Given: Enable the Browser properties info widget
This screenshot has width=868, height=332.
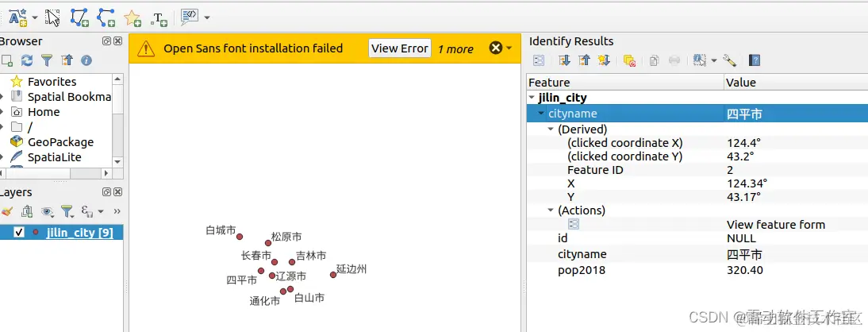Looking at the screenshot, I should coord(86,60).
